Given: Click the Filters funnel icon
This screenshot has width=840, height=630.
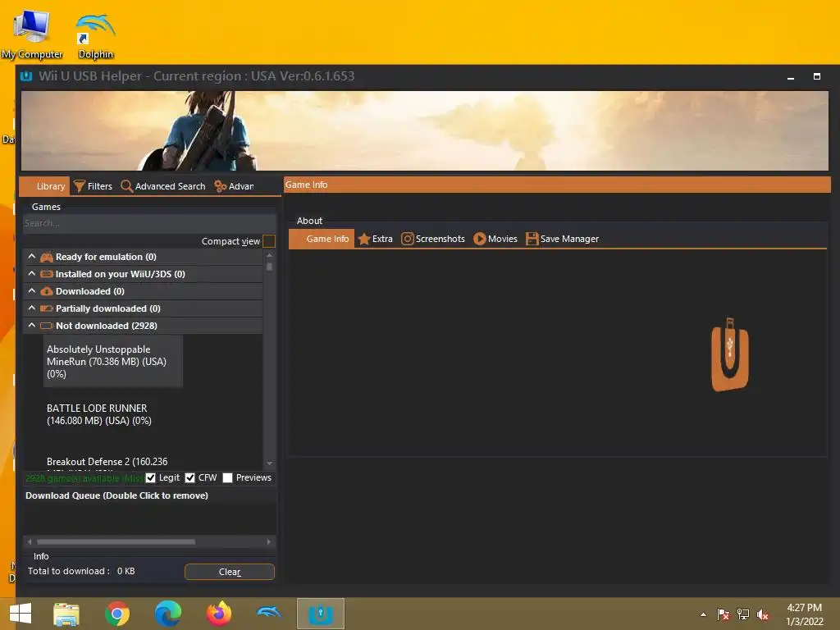Looking at the screenshot, I should (80, 186).
